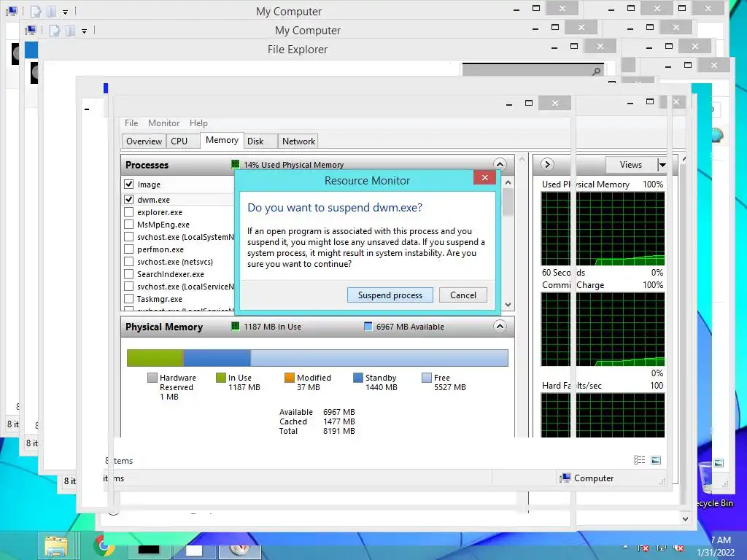Click process list scroll-up arrow

coord(508,182)
